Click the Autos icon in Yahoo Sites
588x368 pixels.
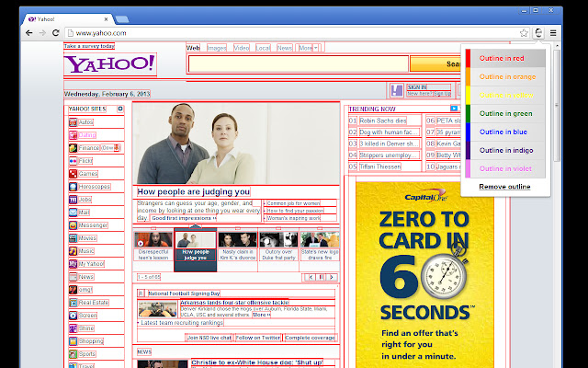pos(73,122)
